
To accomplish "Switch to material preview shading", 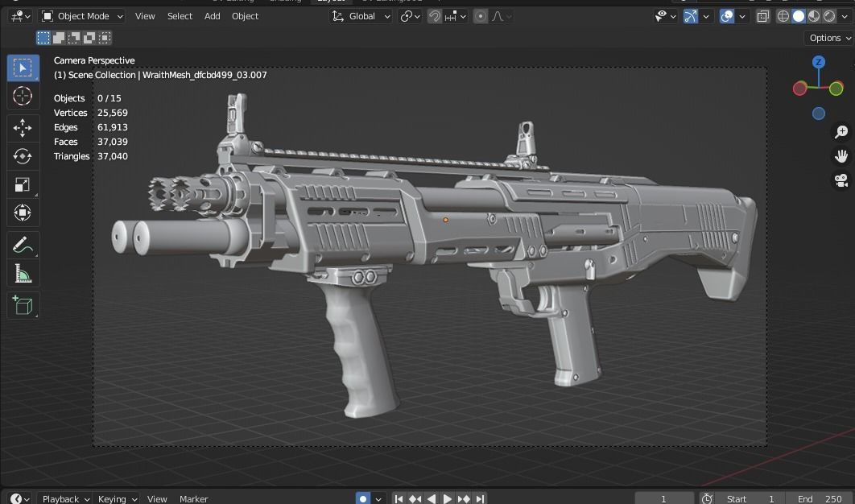I will tap(814, 16).
